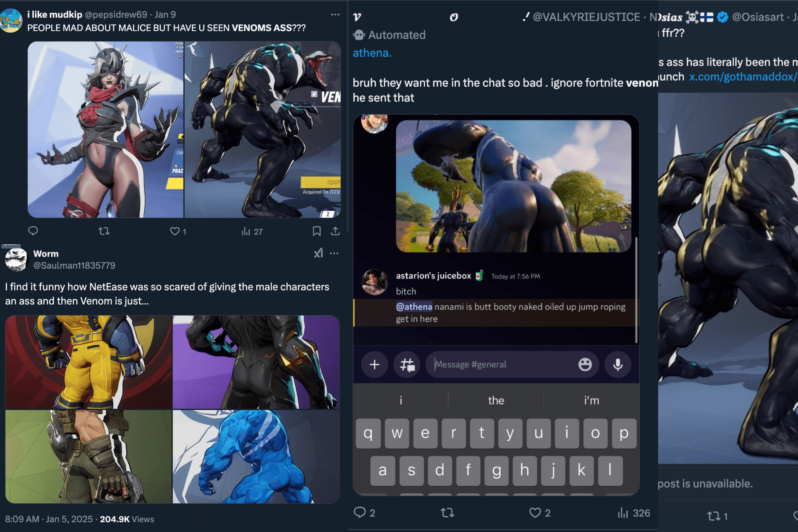Click the 204.9K Views count
Viewport: 798px width, 532px height.
(x=127, y=519)
